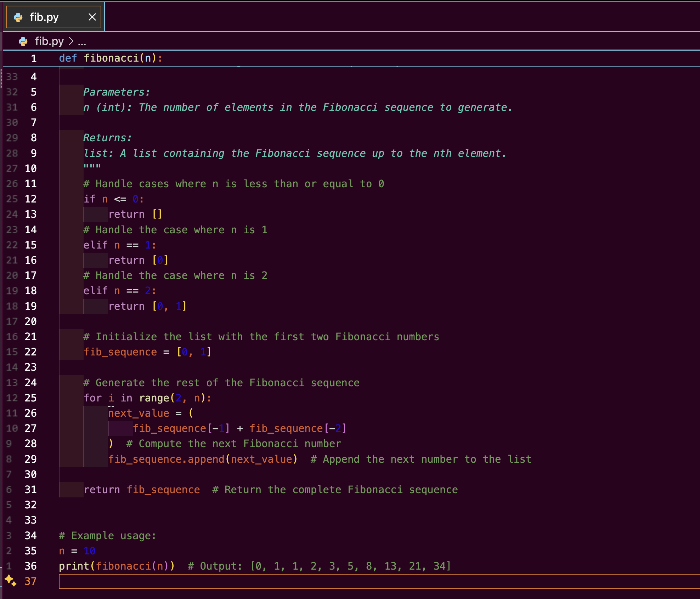Close the fib.py editor tab
Viewport: 700px width, 599px height.
click(92, 17)
